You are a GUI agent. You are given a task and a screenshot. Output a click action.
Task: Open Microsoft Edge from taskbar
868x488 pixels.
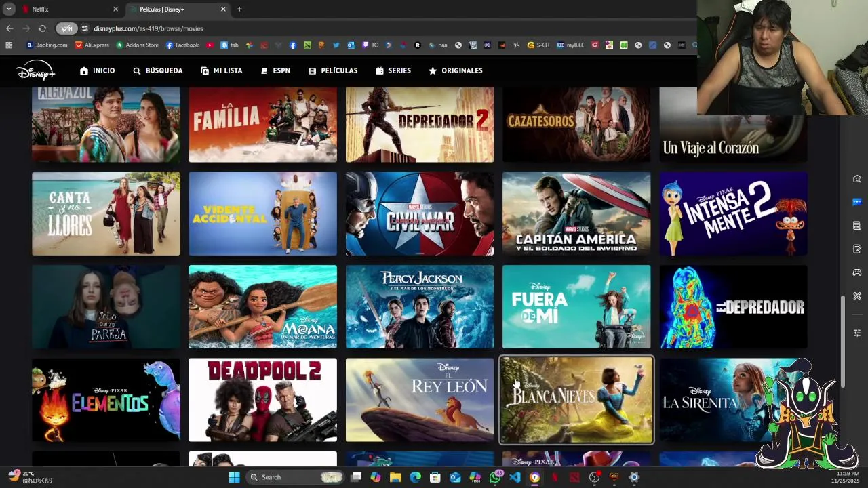coord(415,477)
